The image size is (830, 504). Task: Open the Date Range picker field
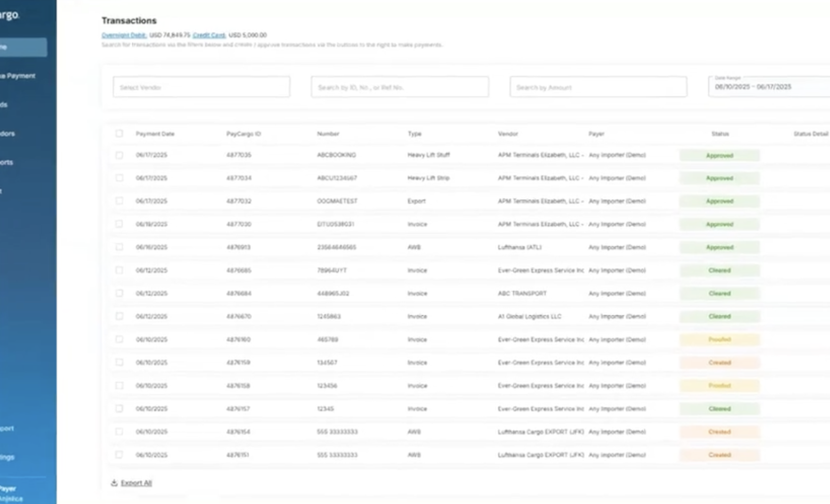point(768,87)
